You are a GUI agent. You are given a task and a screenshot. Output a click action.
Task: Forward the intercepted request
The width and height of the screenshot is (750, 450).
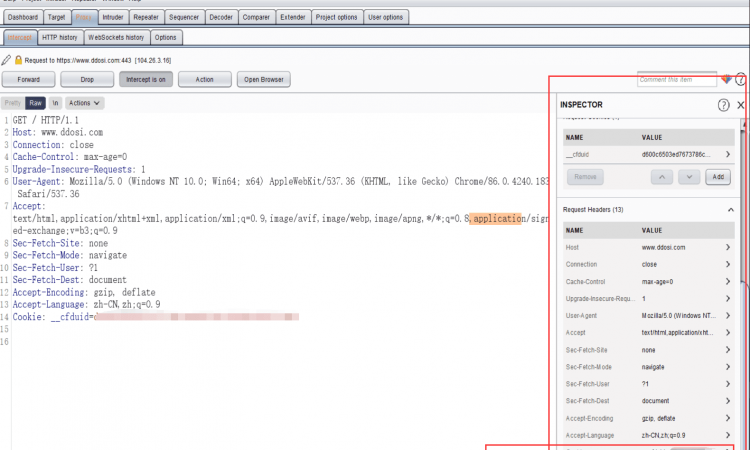[29, 79]
